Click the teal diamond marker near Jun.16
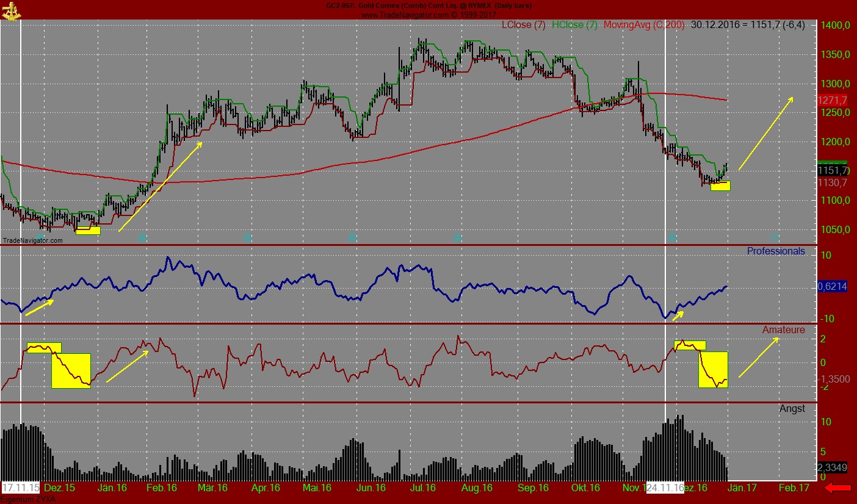 tap(353, 239)
